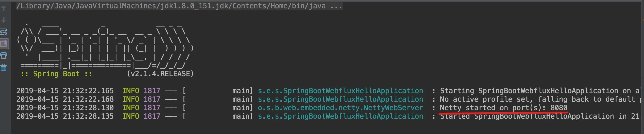Click timestamp '2019-04-15 21:32:28.130'

tap(65, 108)
